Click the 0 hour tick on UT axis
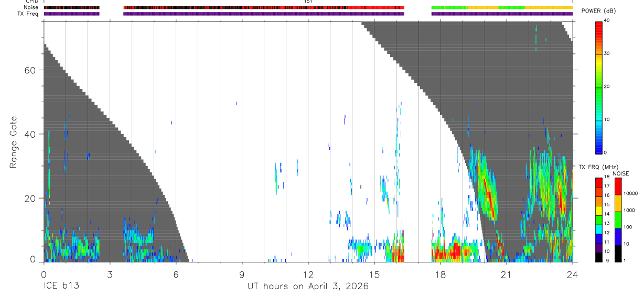The image size is (644, 297). coord(44,273)
